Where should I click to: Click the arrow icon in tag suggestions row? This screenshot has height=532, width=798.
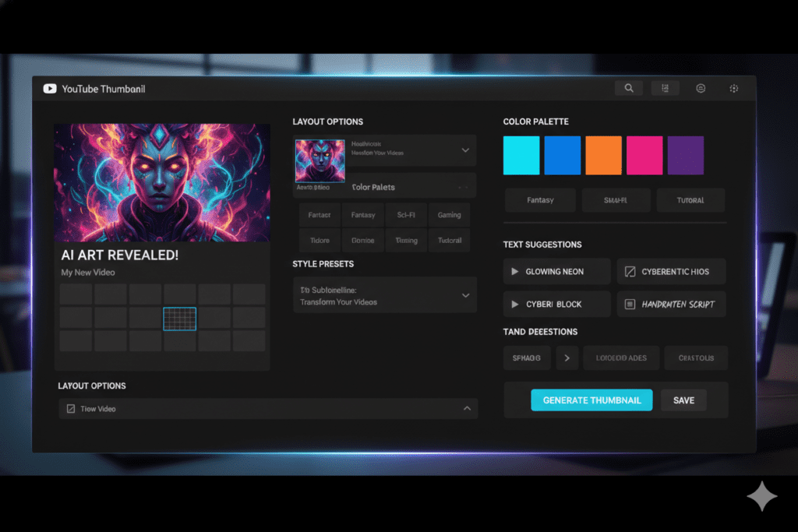pos(567,358)
